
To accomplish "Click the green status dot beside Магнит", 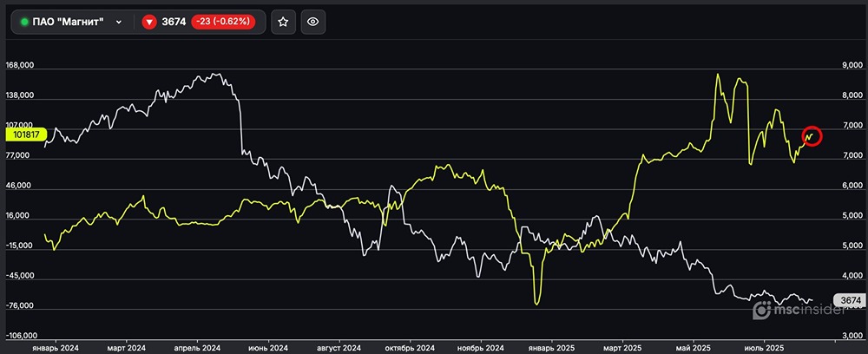I will tap(24, 23).
